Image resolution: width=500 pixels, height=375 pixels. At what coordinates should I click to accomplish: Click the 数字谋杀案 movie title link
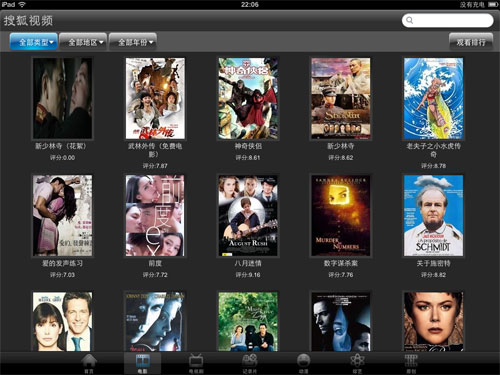pos(341,263)
